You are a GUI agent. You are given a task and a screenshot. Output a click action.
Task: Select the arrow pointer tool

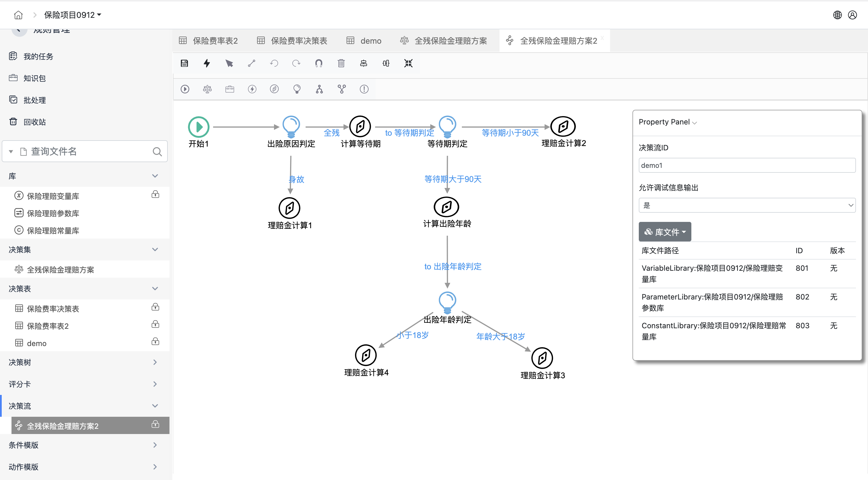tap(229, 63)
